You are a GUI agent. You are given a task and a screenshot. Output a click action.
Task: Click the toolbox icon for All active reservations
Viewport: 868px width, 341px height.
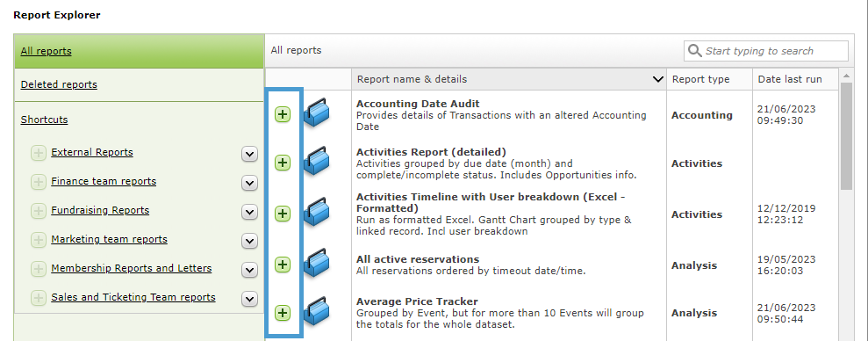(x=316, y=263)
